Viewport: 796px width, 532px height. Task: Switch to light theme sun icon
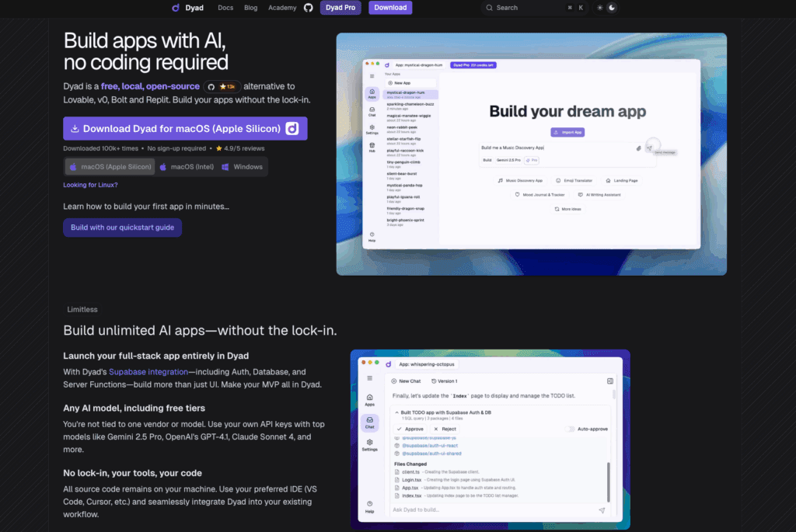[x=600, y=8]
